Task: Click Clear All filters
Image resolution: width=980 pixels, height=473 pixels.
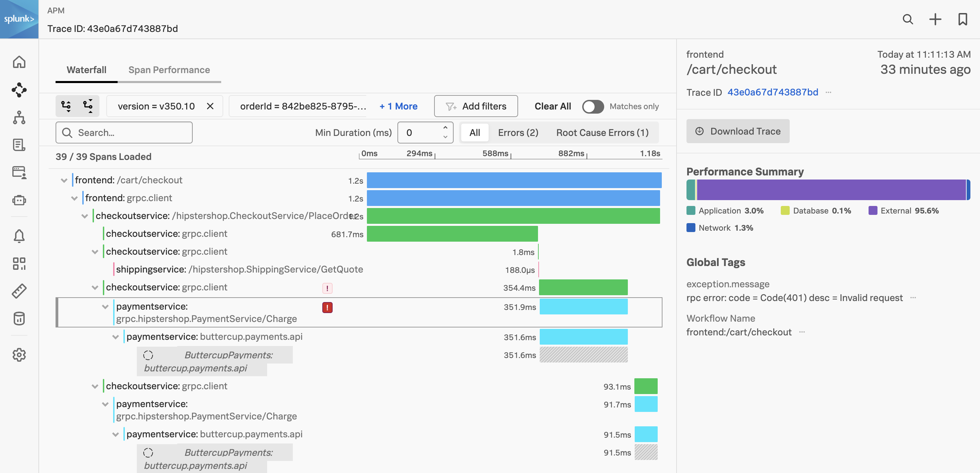Action: [552, 106]
